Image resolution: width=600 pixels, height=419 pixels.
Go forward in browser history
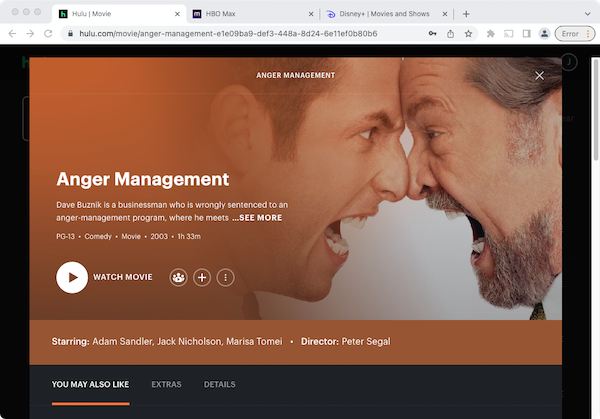[30, 34]
